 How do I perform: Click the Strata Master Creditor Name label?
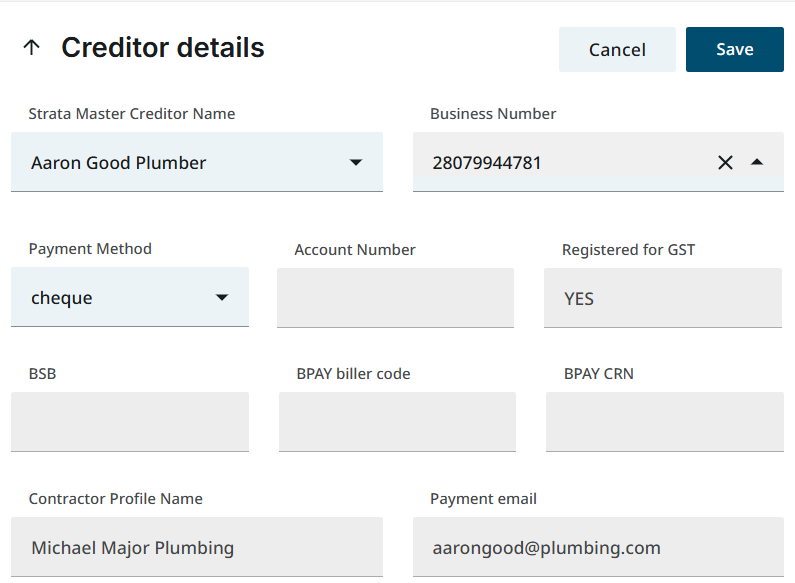[132, 114]
